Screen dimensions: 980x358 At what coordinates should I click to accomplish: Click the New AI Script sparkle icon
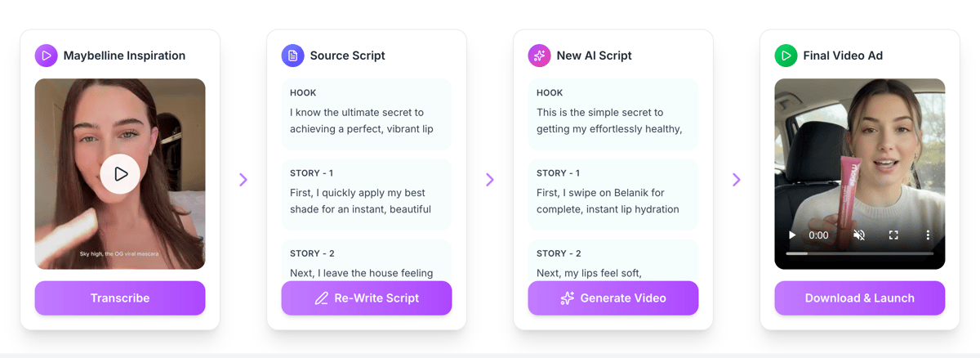[539, 56]
